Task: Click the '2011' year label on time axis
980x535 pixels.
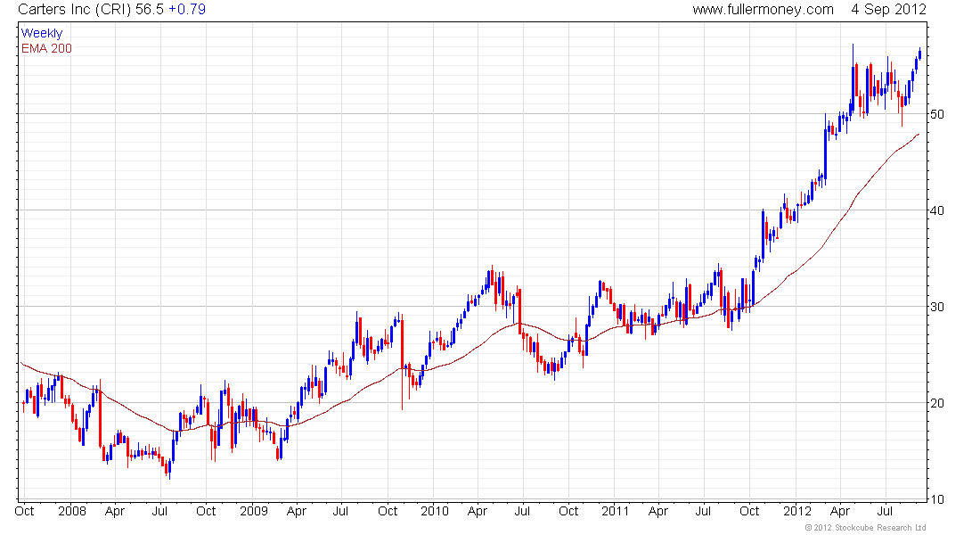Action: pyautogui.click(x=615, y=511)
